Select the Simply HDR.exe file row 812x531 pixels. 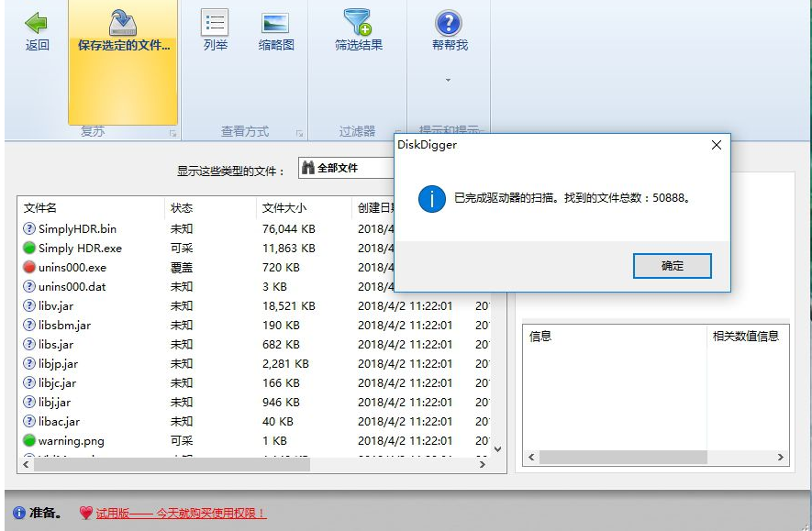click(x=254, y=248)
